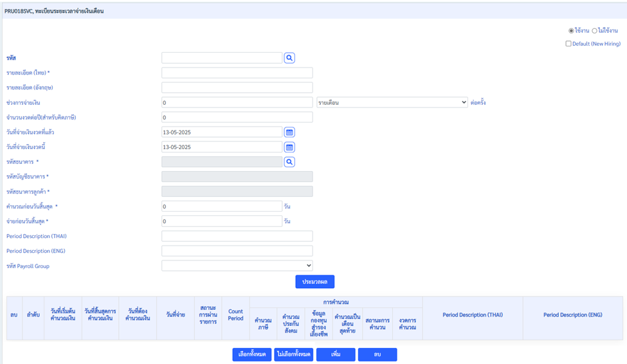Expand the รายเดือน payment period dropdown

(x=392, y=102)
